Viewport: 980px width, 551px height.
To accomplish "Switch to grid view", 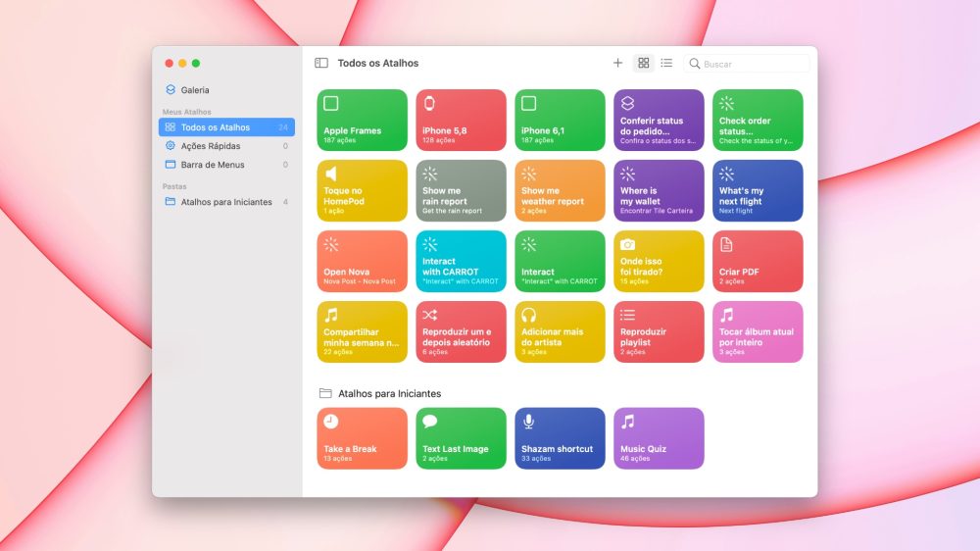I will (644, 63).
